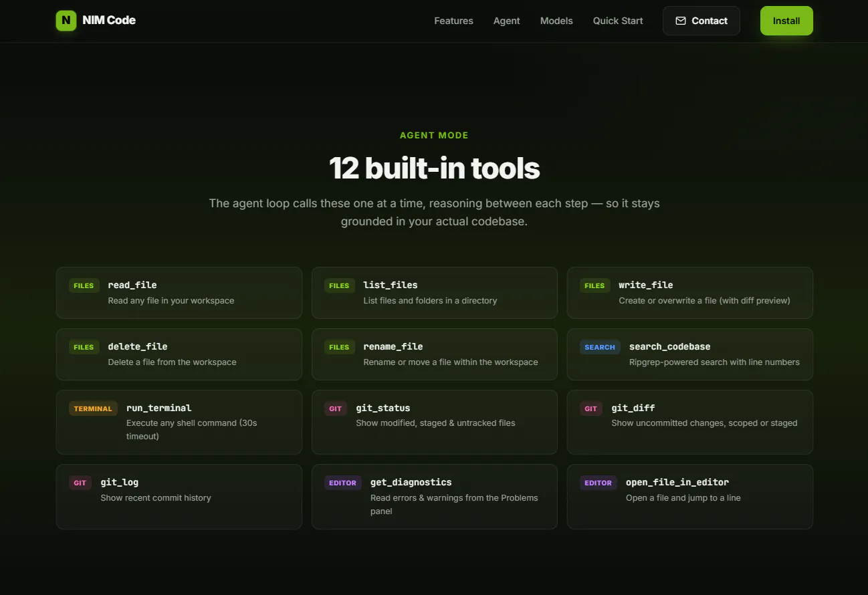Select the list_files tool card

tap(435, 293)
